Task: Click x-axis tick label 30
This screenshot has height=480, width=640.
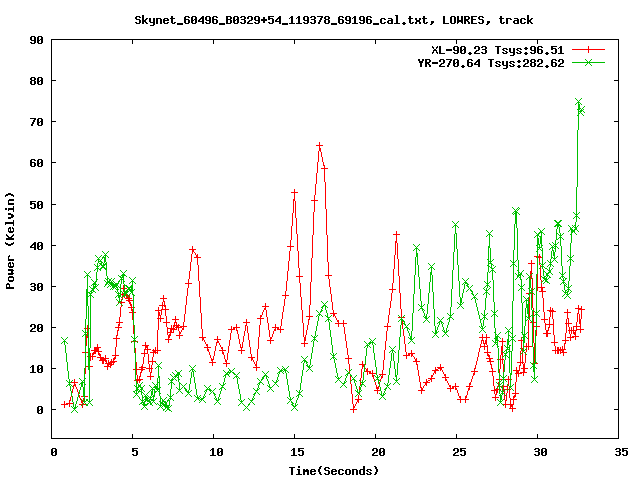Action: point(540,452)
